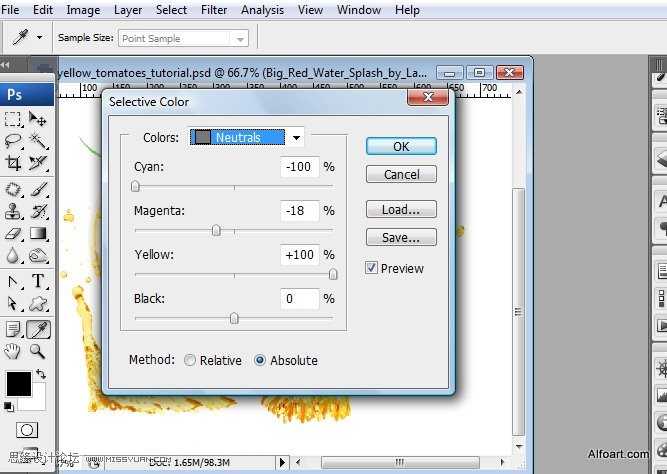Open the Filter menu
This screenshot has width=667, height=474.
(214, 10)
